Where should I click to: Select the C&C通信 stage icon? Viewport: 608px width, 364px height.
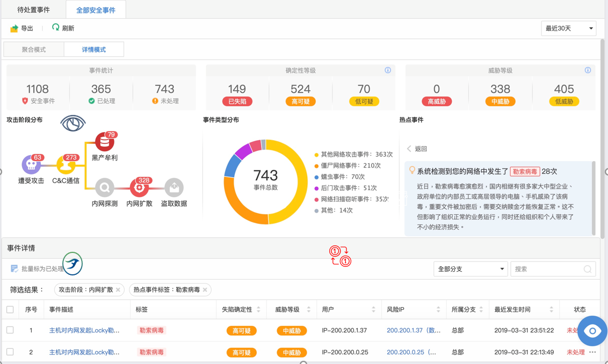point(66,166)
